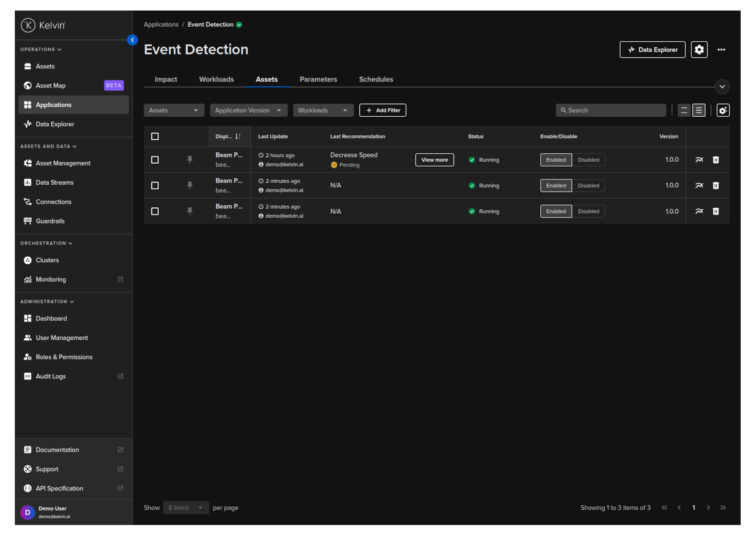Open the three-dot more options menu
756x536 pixels.
(x=721, y=50)
